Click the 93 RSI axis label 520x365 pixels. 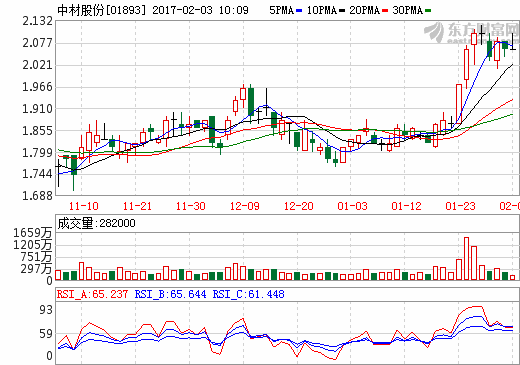point(46,310)
